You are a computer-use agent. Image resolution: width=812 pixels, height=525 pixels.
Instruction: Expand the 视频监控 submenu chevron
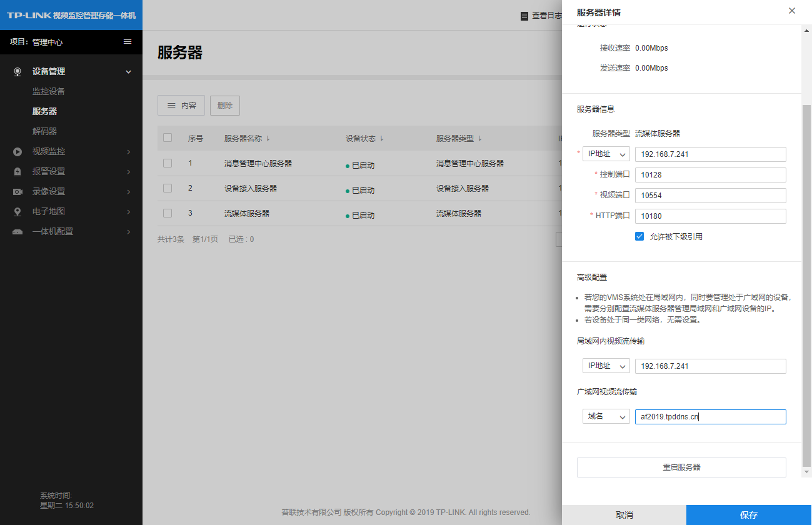click(x=129, y=152)
